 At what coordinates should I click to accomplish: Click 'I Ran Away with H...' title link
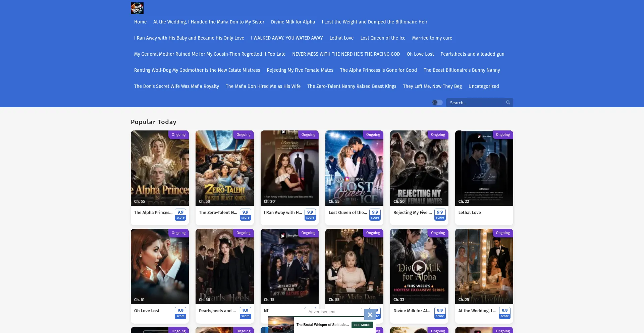283,213
